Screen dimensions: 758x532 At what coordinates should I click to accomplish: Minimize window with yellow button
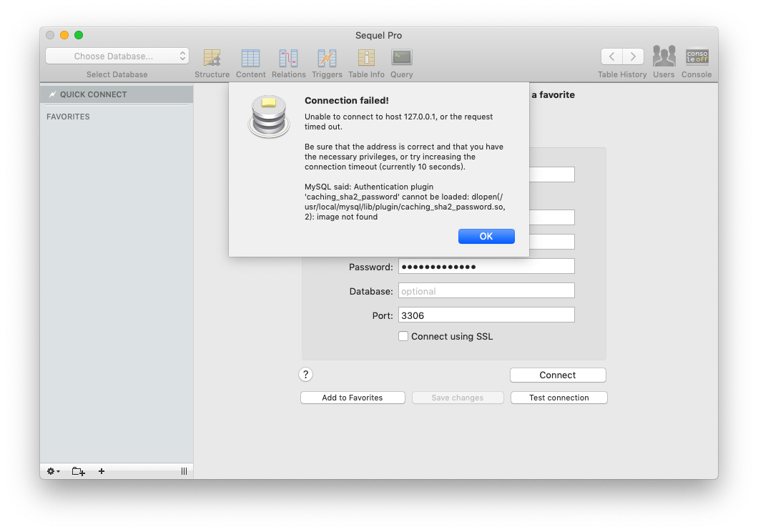[x=64, y=35]
